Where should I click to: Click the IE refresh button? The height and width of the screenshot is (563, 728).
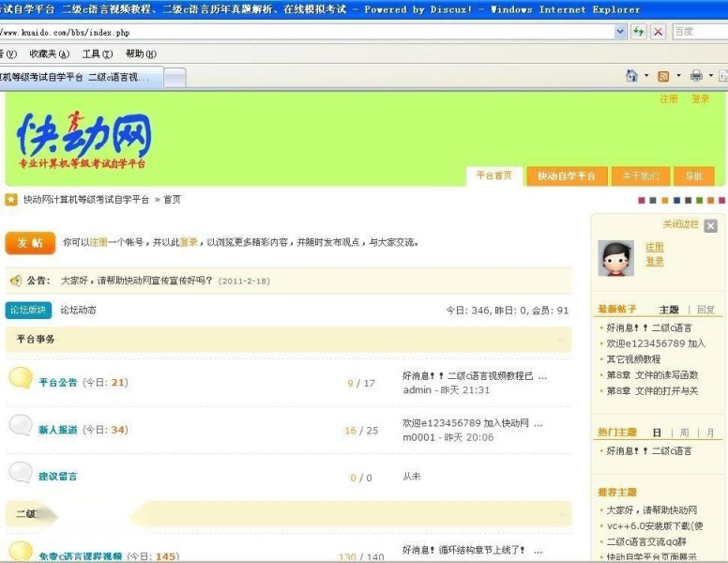point(639,32)
